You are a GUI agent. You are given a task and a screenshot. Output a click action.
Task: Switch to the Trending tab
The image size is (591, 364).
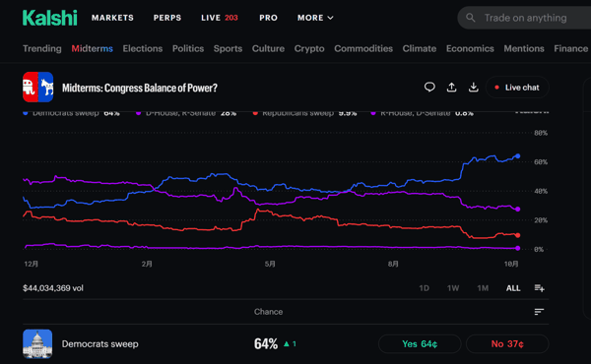(x=41, y=48)
